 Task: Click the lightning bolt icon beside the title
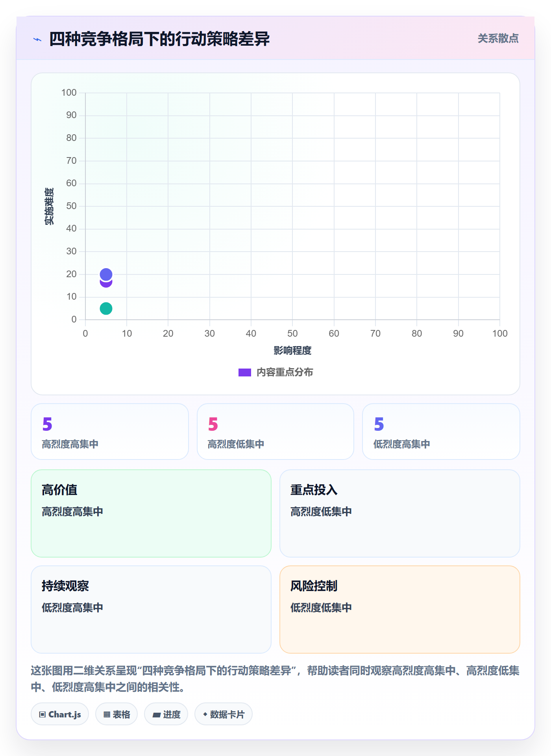(37, 39)
